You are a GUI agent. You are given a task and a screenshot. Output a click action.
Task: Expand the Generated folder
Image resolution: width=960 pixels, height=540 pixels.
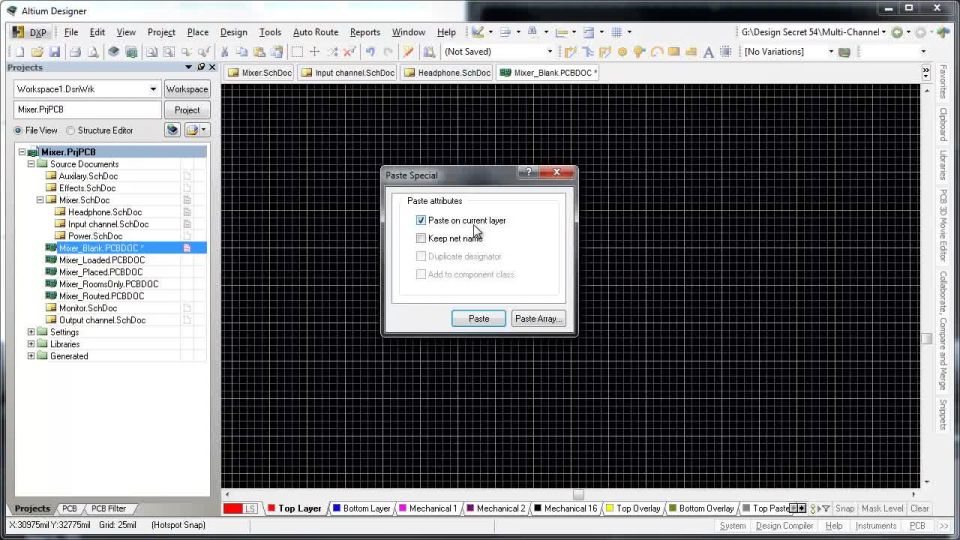pyautogui.click(x=31, y=356)
